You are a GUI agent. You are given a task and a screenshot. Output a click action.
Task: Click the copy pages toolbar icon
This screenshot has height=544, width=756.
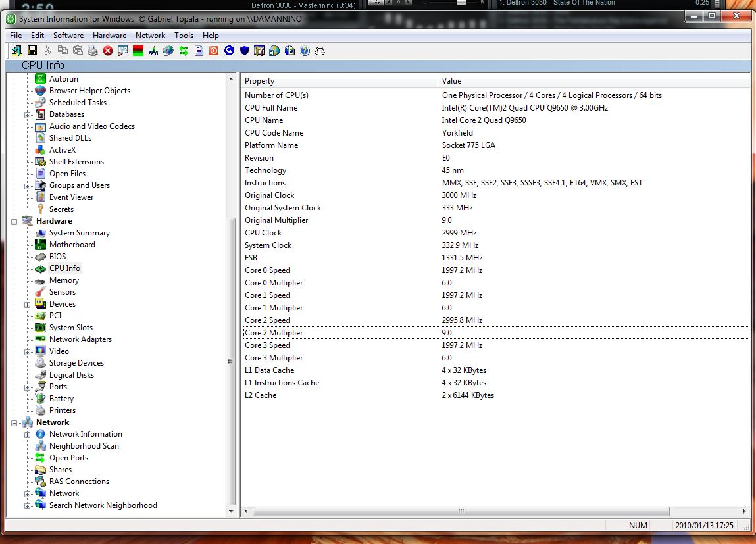63,51
